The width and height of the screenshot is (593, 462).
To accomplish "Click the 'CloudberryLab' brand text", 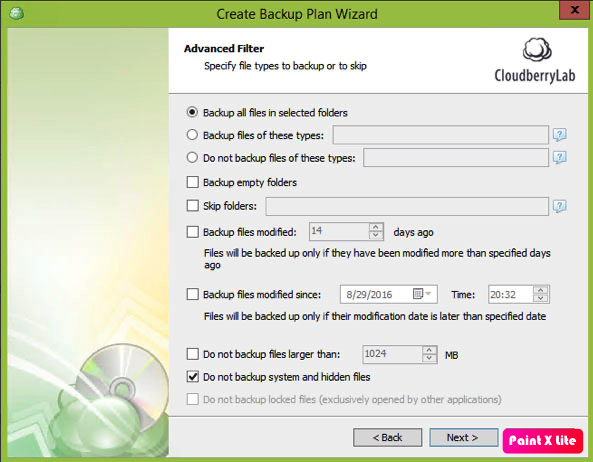I will (x=535, y=75).
